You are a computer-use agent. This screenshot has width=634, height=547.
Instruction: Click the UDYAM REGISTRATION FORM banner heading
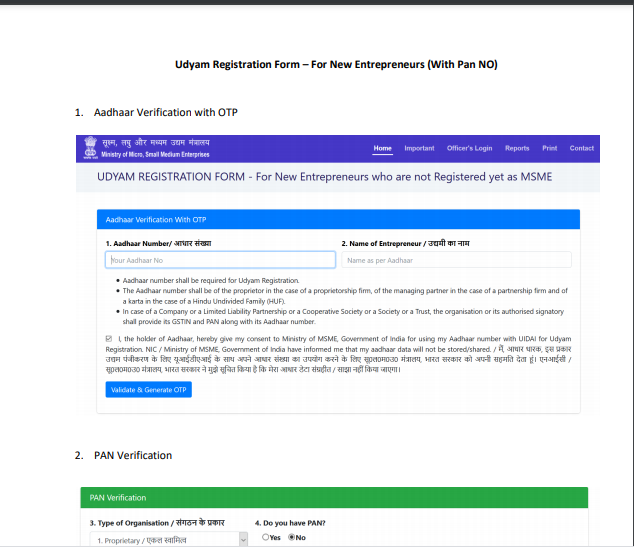point(324,177)
